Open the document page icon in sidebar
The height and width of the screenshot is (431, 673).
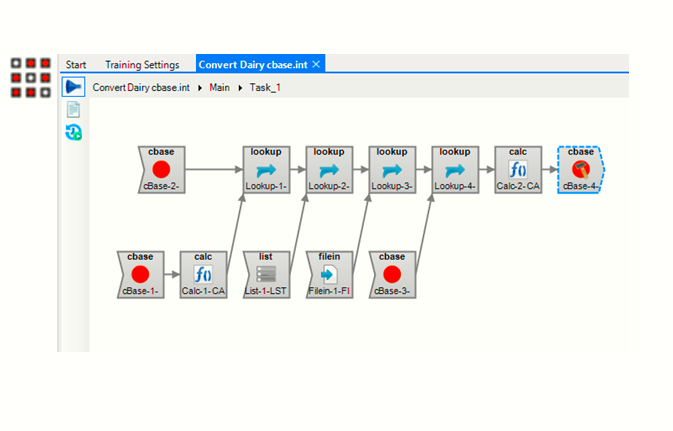(74, 110)
